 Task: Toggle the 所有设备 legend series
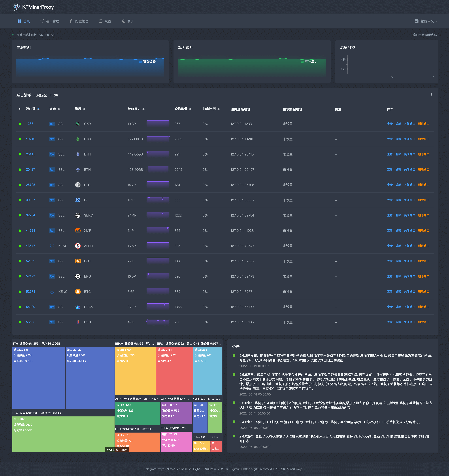147,62
